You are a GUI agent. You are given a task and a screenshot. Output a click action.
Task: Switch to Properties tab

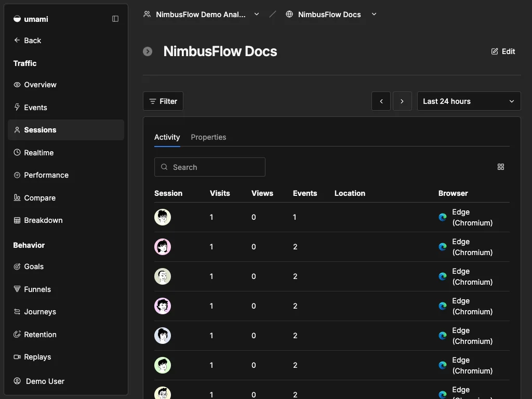point(208,137)
